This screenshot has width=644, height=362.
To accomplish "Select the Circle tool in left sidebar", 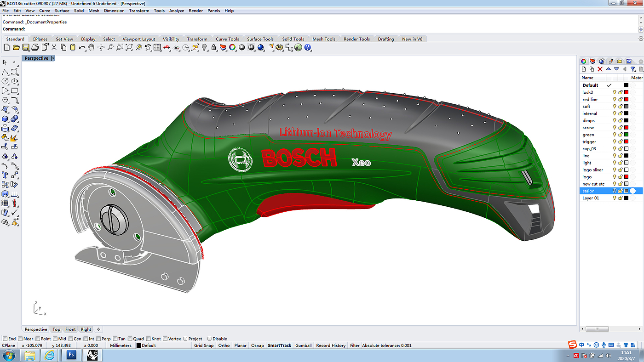I will click(6, 81).
